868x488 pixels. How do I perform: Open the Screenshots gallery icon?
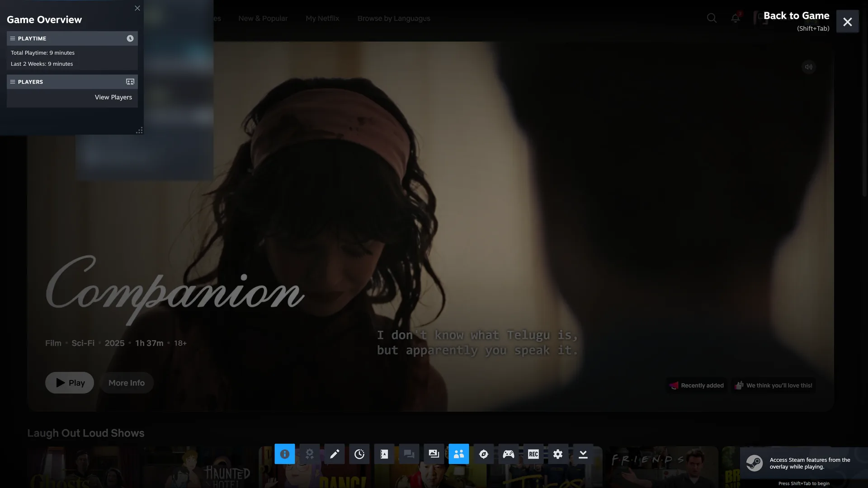pos(434,454)
